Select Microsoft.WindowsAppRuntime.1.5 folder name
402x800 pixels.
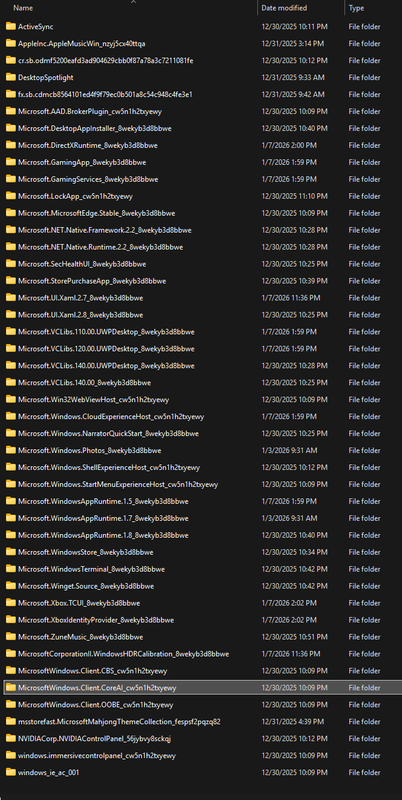[103, 501]
